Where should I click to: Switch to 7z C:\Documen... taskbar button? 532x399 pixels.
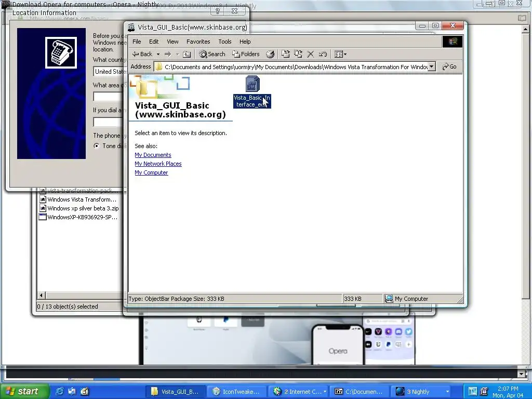pyautogui.click(x=358, y=392)
